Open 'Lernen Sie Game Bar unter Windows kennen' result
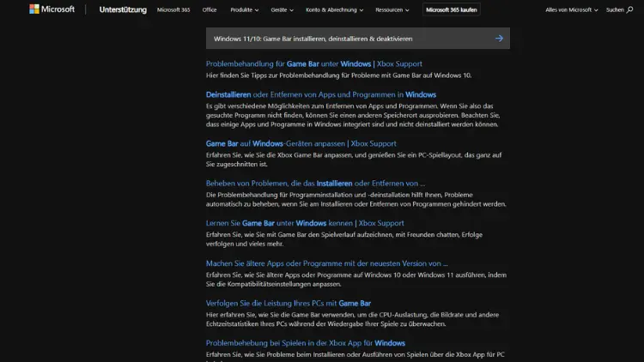The width and height of the screenshot is (644, 362). point(305,223)
